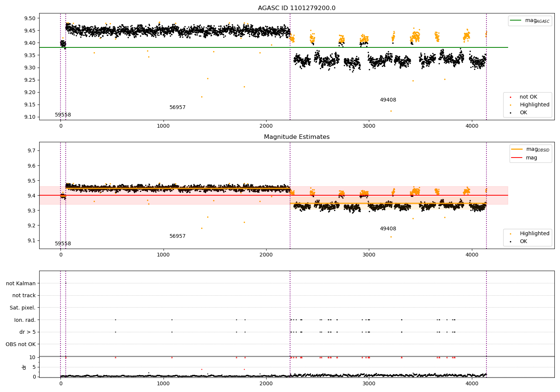560x392 pixels.
Task: Click the 4000 x-axis tick of bottom plot
Action: [472, 383]
